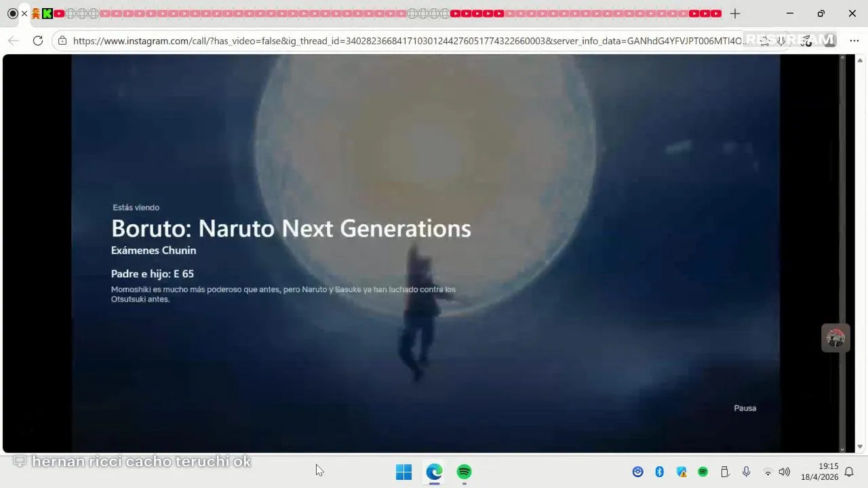Reload the Instagram call page

click(x=38, y=41)
